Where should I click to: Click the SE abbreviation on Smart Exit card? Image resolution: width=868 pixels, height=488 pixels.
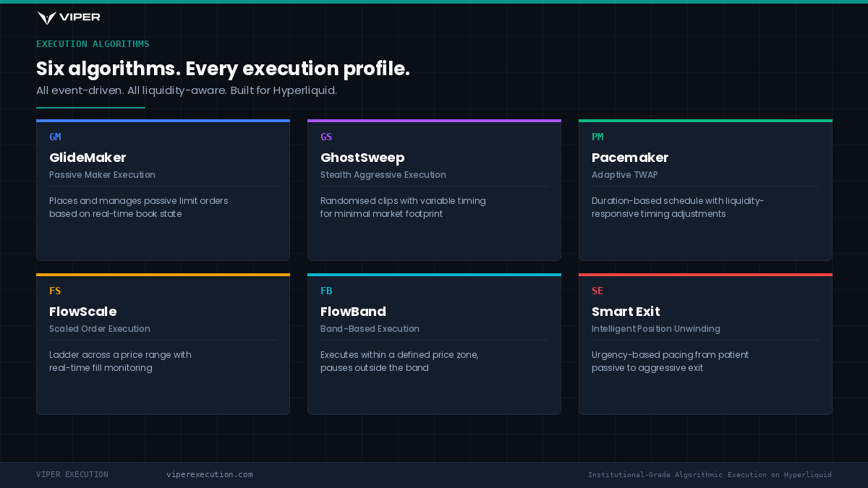[597, 291]
